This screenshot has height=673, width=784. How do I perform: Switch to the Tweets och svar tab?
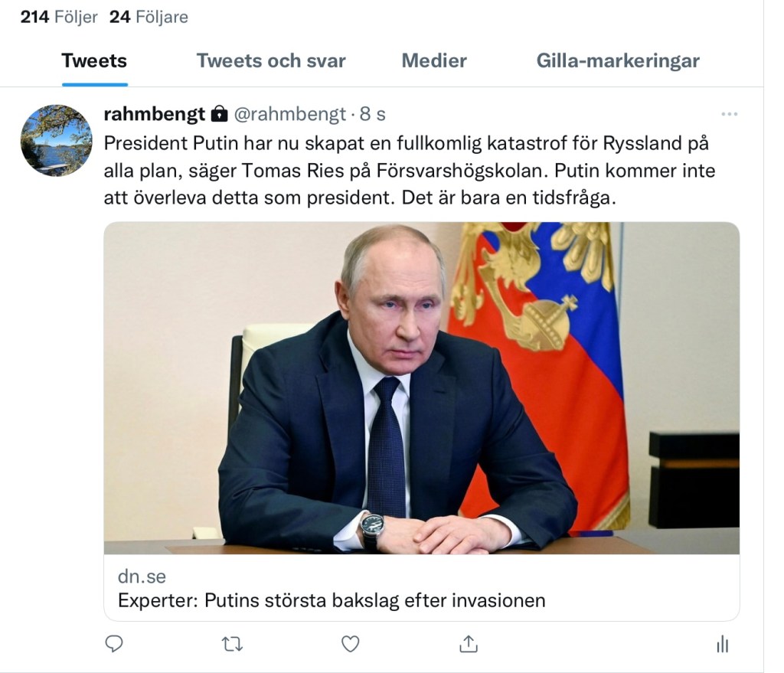271,61
